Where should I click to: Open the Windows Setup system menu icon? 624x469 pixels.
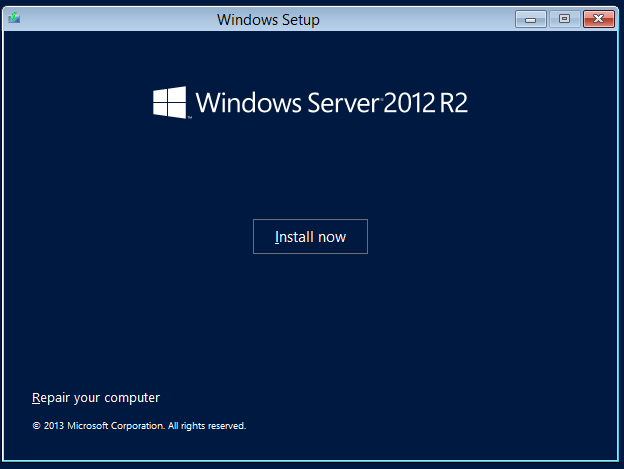(13, 18)
